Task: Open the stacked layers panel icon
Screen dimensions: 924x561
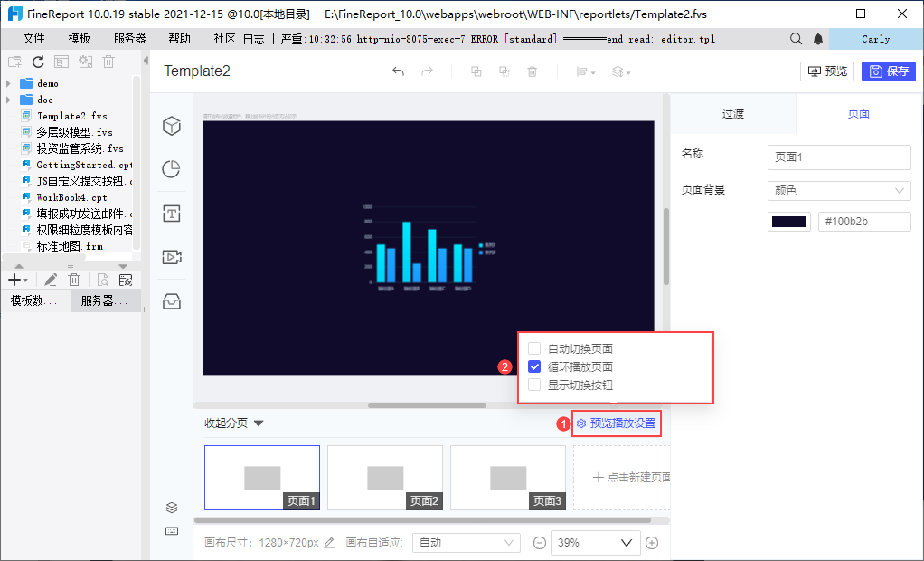Action: tap(172, 508)
